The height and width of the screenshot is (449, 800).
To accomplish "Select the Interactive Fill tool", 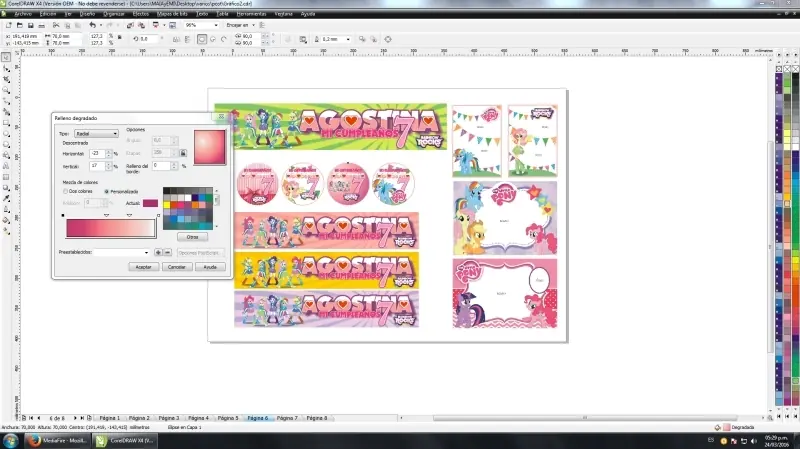I will (6, 231).
